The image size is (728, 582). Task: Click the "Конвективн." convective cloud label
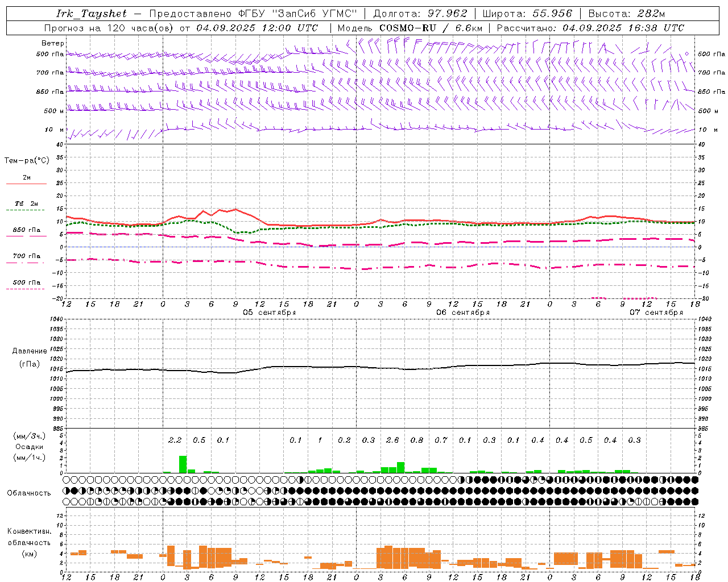pos(30,531)
